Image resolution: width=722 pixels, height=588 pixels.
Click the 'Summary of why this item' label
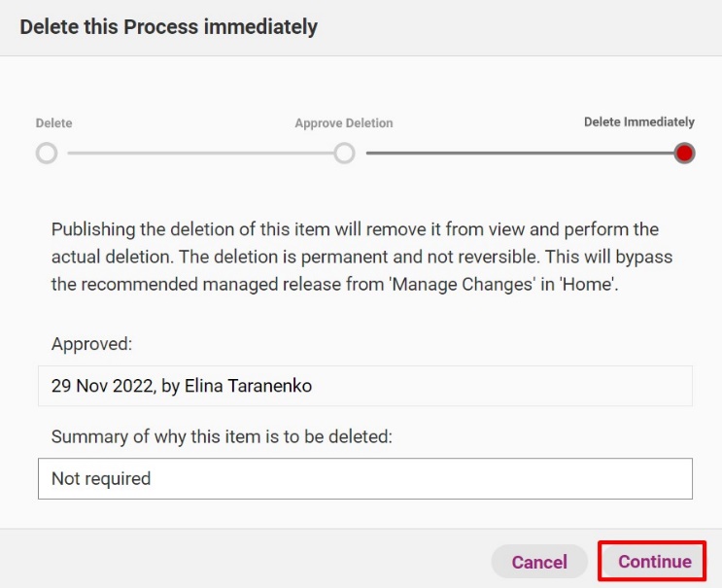click(222, 436)
